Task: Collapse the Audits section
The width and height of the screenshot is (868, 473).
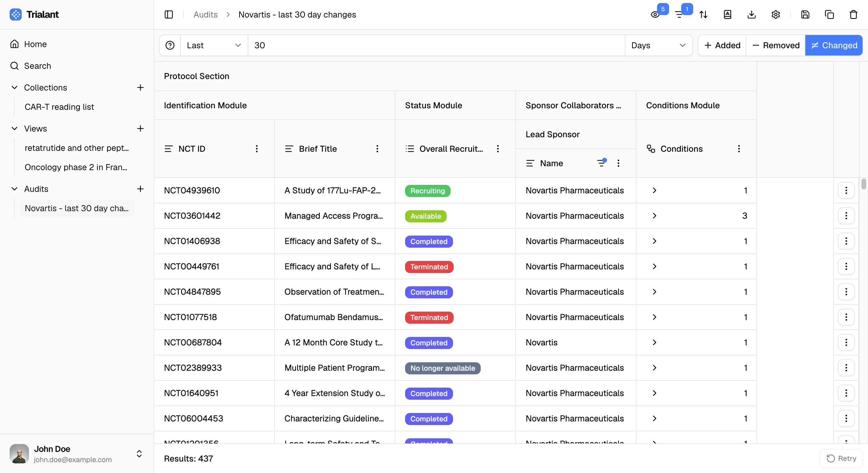Action: tap(14, 189)
